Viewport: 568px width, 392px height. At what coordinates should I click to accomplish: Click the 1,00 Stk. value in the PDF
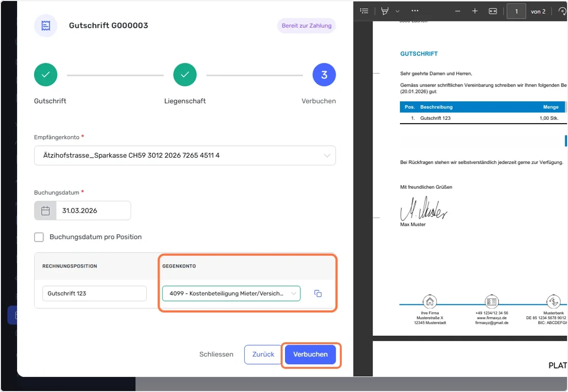(x=549, y=118)
